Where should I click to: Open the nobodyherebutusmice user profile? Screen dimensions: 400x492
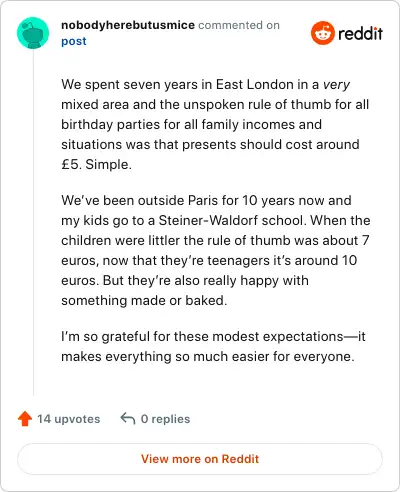tap(128, 25)
